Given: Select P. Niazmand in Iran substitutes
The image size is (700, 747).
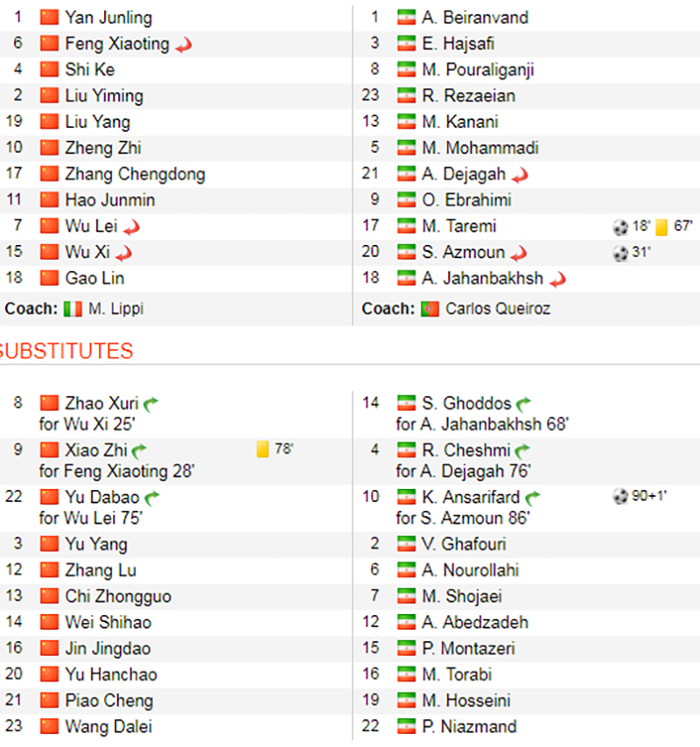Looking at the screenshot, I should [468, 727].
